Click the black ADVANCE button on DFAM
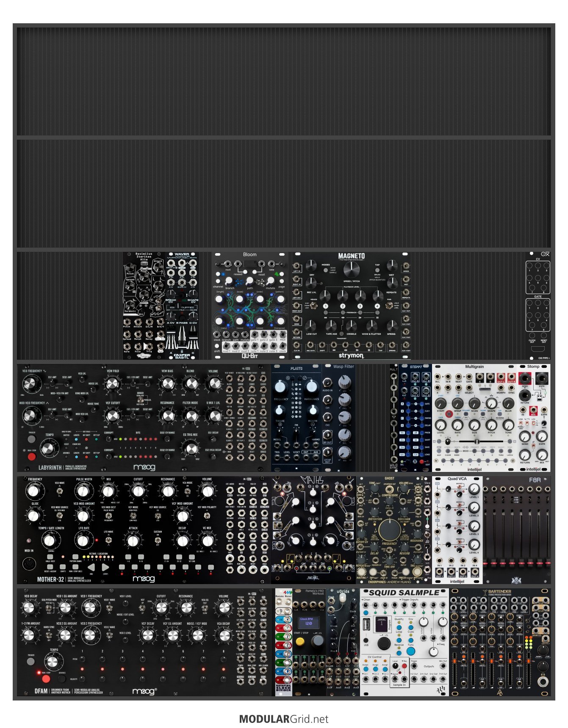The height and width of the screenshot is (728, 568). (x=62, y=679)
